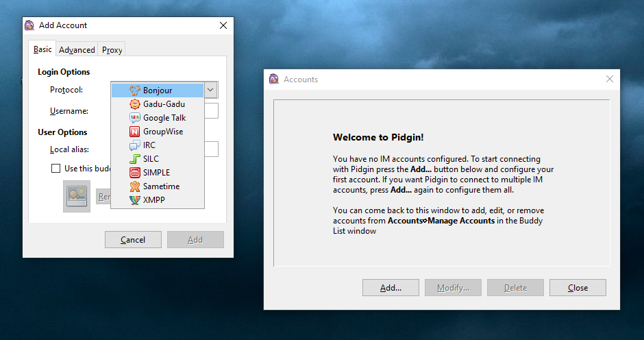Click the Local alias input field

(211, 149)
